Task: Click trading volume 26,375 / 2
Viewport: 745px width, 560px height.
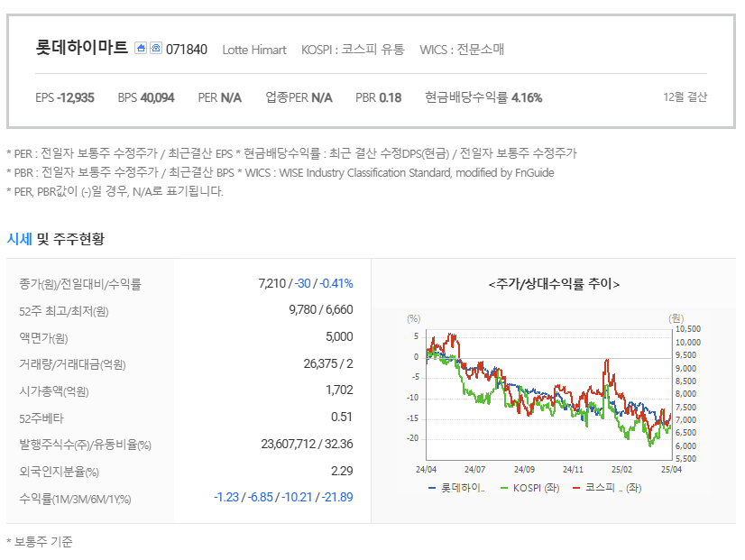Action: pos(328,363)
